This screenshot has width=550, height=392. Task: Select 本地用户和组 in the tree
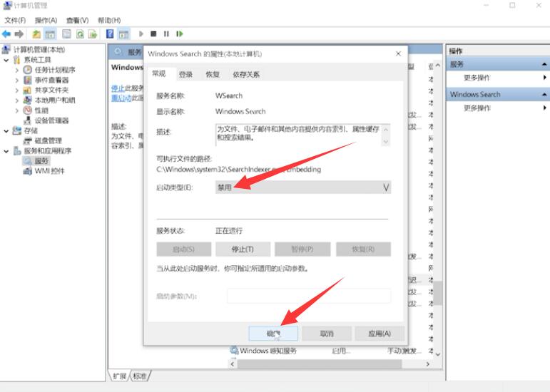coord(55,100)
